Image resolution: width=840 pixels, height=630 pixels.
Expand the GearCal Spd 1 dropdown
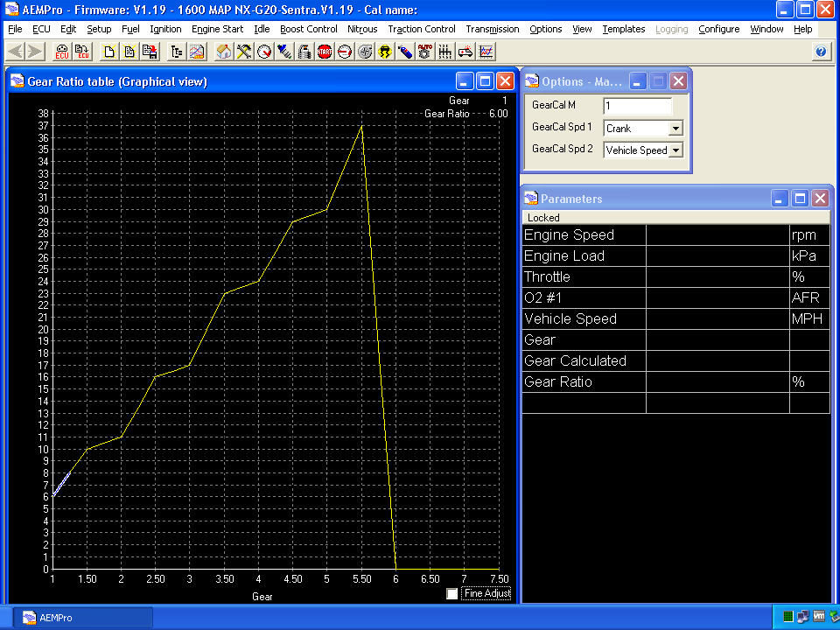point(675,129)
